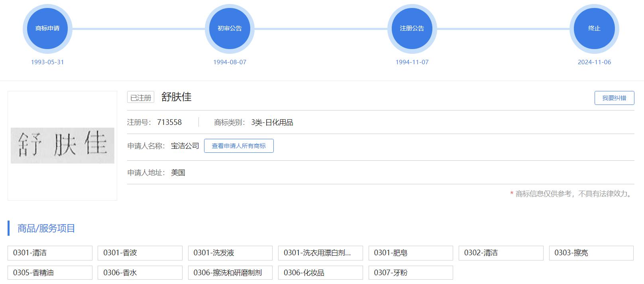Click the 初审公告 timeline circle
Image resolution: width=644 pixels, height=284 pixels.
pyautogui.click(x=230, y=28)
